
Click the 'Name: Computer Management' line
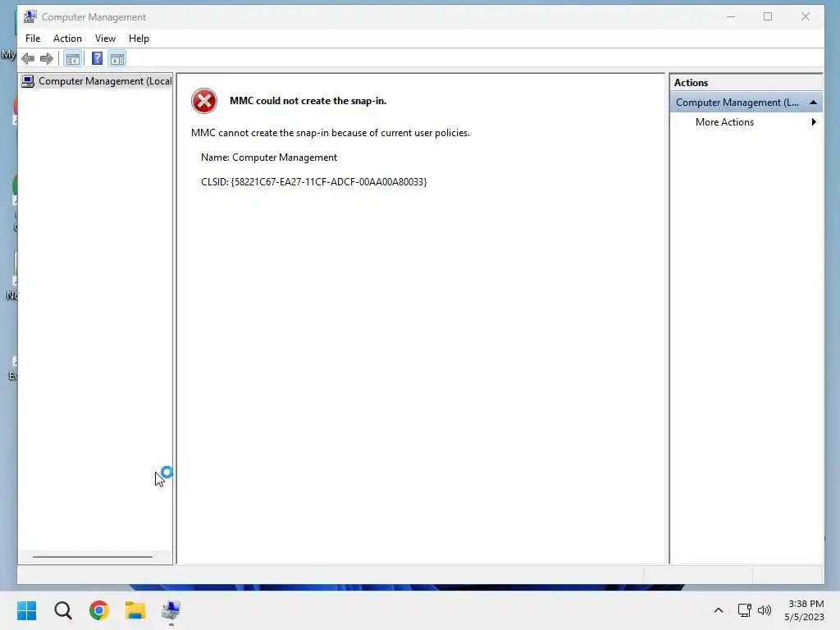click(x=269, y=157)
